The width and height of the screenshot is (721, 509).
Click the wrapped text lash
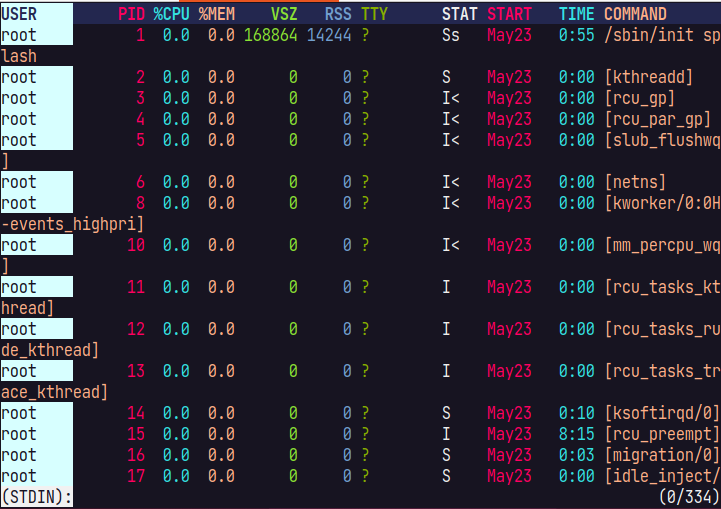pyautogui.click(x=19, y=56)
